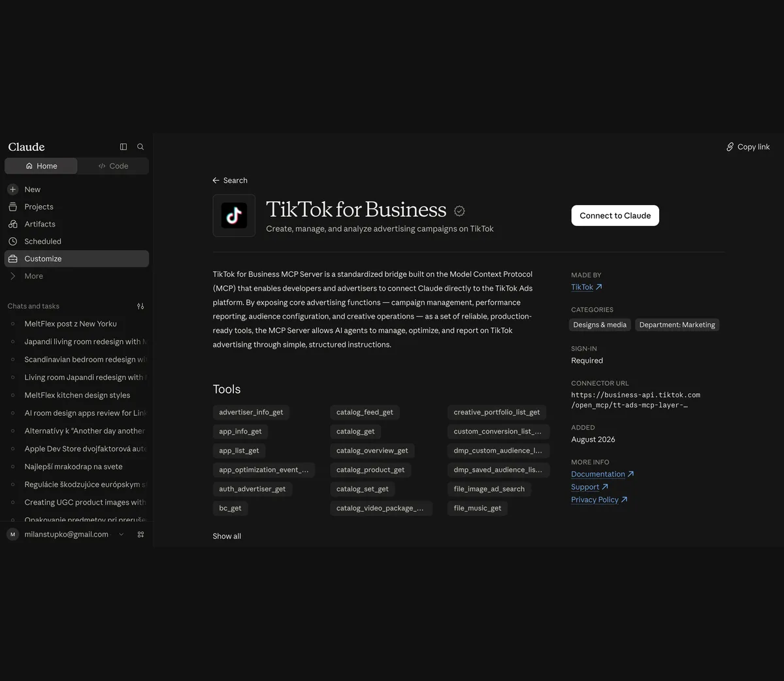Screen dimensions: 784x681
Task: Open chat Apple Dev Store dvojfaktorová
Action: click(76, 449)
